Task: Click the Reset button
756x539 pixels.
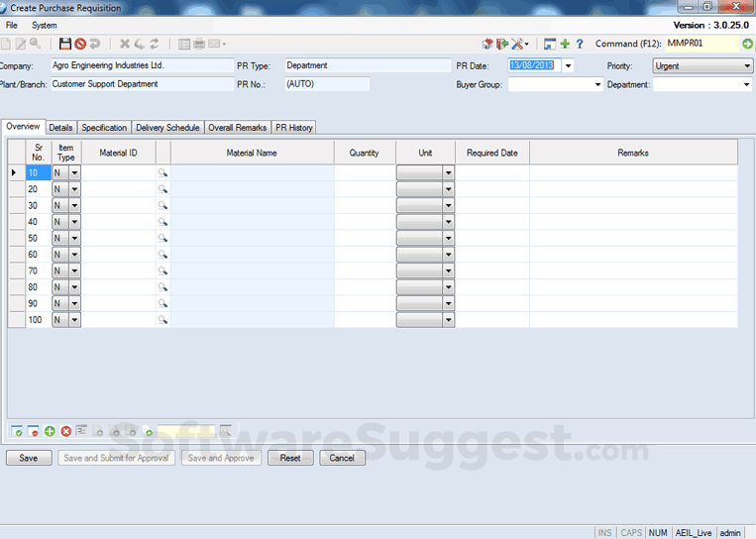Action: point(290,458)
